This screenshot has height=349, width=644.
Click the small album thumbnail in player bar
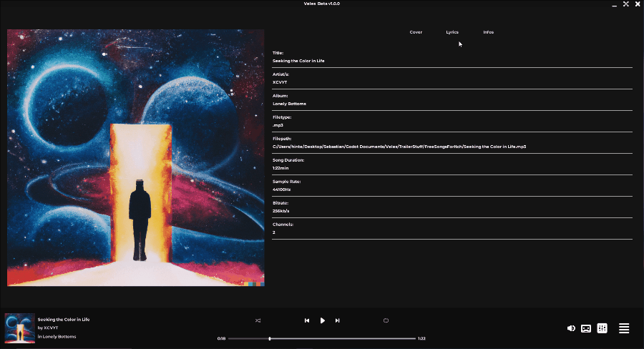point(20,328)
